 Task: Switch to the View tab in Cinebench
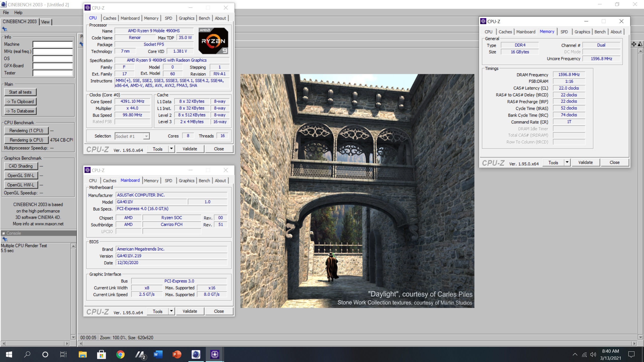pos(45,22)
